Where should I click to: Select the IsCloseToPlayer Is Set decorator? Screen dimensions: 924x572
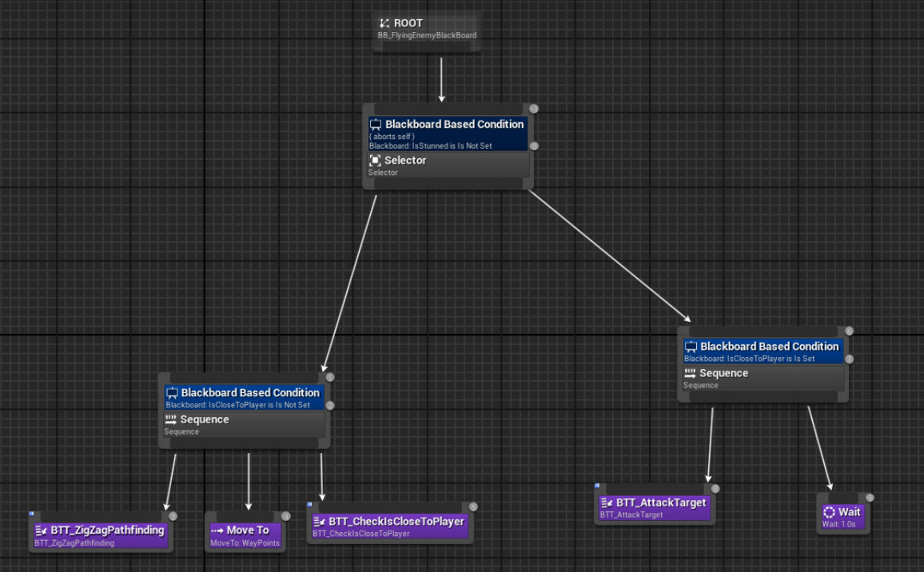763,351
